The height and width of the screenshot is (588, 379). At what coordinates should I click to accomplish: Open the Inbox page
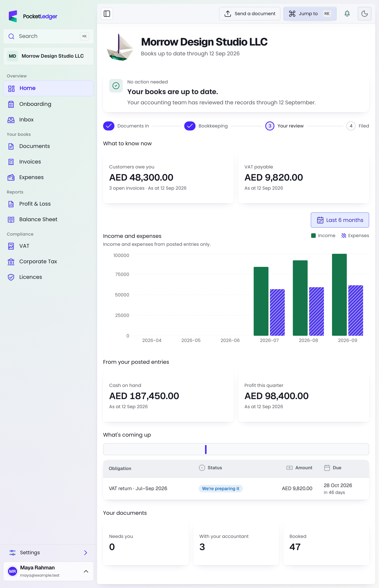pos(49,119)
